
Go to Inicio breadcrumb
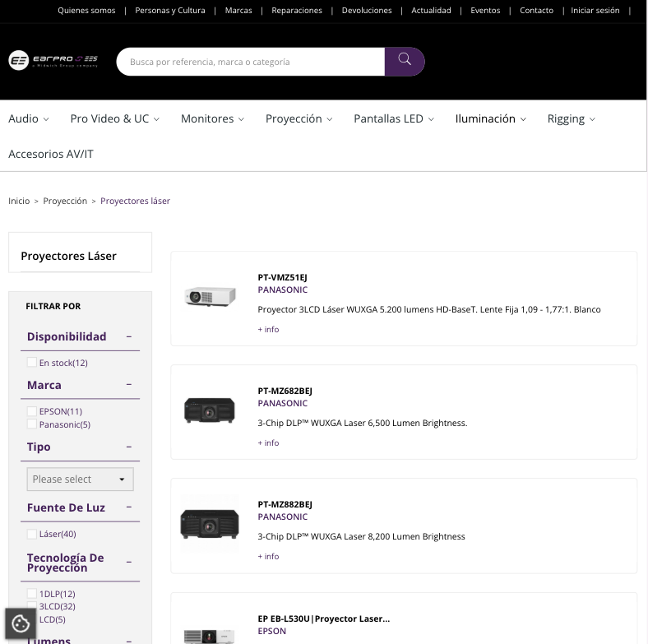[x=19, y=201]
